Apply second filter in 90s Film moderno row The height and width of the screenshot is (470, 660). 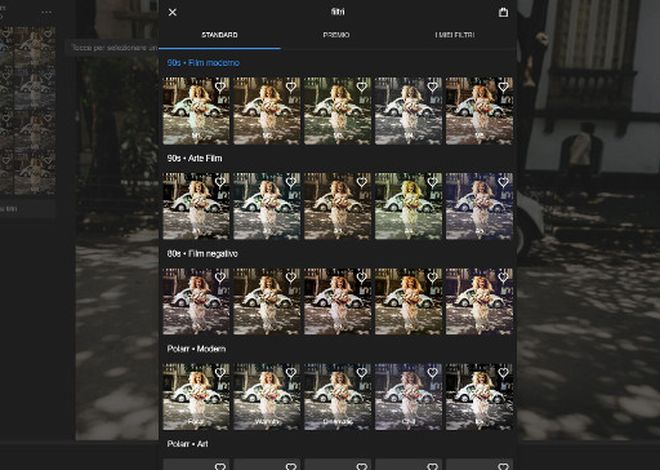(x=267, y=111)
